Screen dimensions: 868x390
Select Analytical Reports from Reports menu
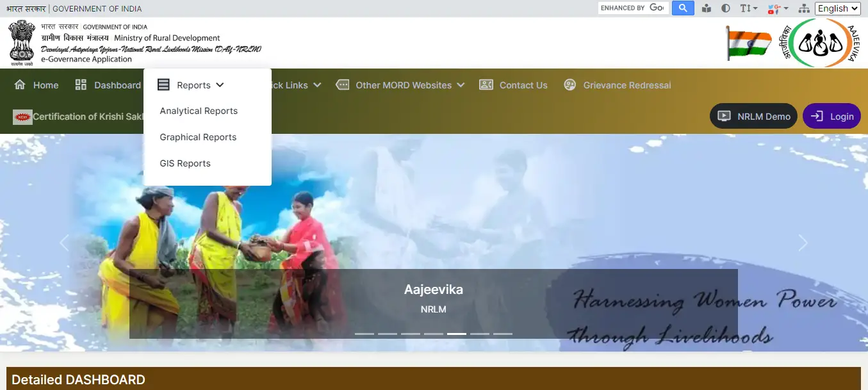coord(199,111)
